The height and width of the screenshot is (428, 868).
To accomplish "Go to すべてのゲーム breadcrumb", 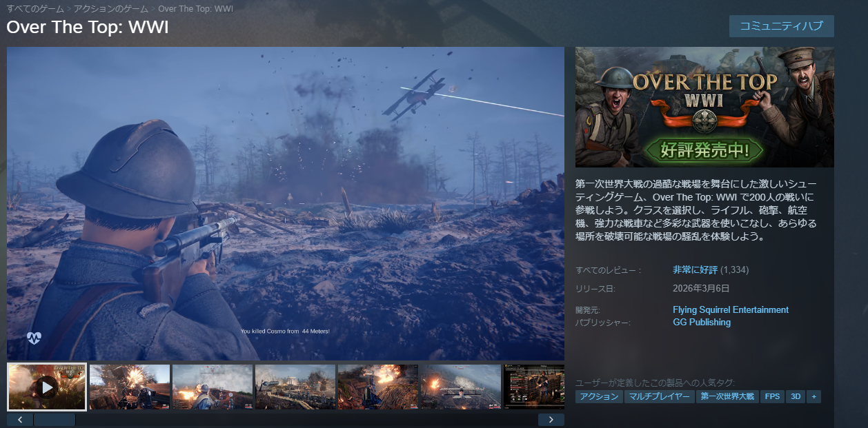I will [x=34, y=9].
